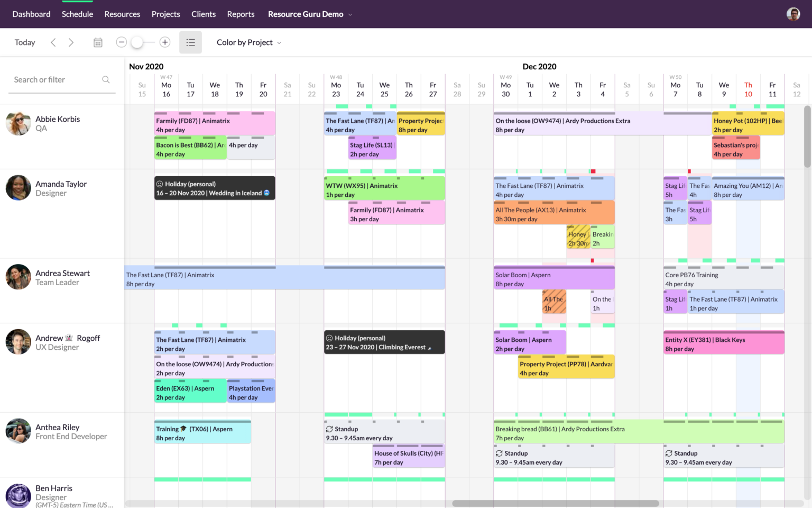Viewport: 812px width, 508px height.
Task: Go to the Dashboard
Action: click(31, 14)
